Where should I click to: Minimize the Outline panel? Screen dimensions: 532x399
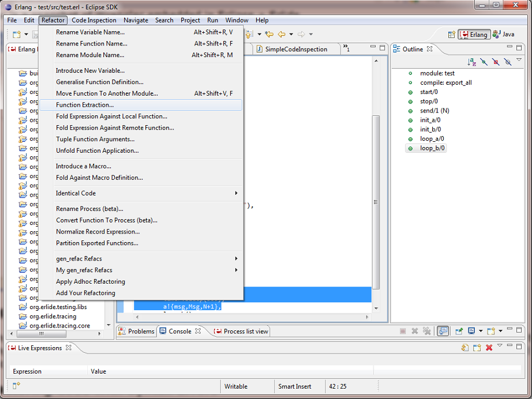509,47
